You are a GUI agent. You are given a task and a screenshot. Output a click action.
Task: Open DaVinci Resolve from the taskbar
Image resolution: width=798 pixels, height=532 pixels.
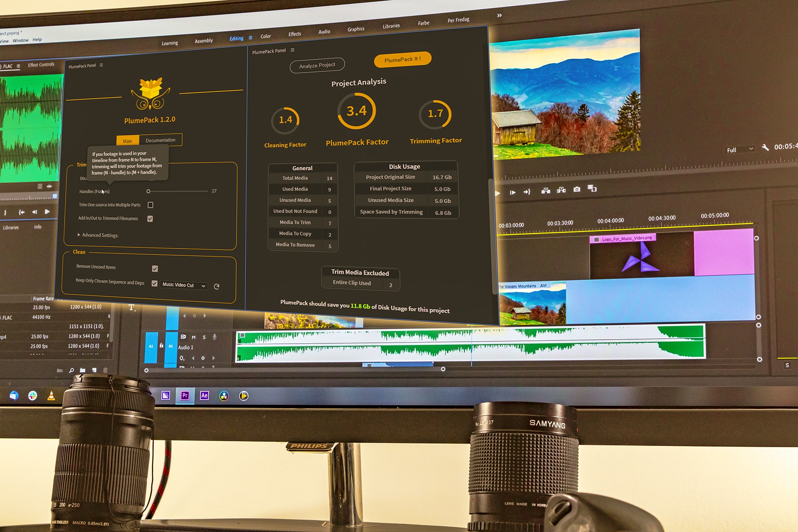point(224,396)
